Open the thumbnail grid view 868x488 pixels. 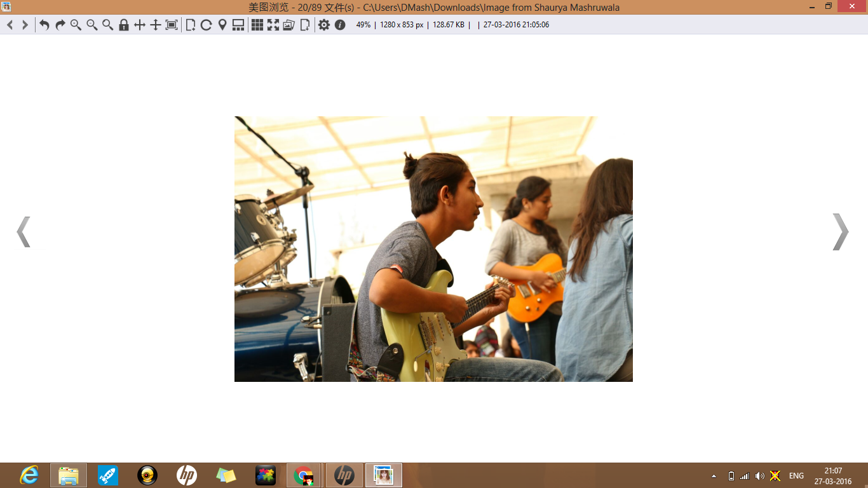(x=257, y=25)
